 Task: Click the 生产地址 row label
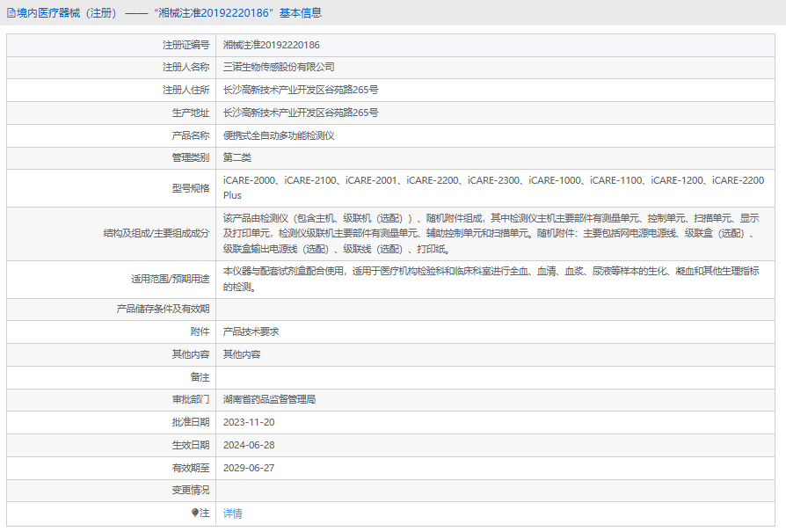pos(191,113)
